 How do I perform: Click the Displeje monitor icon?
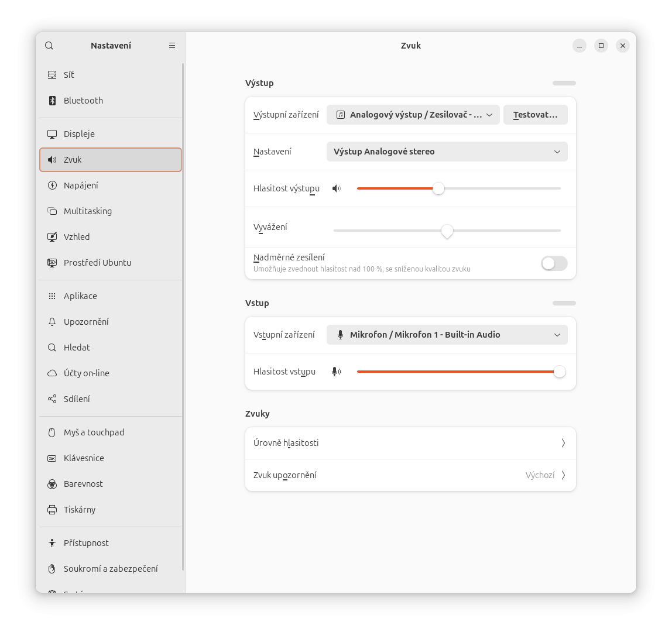tap(52, 134)
